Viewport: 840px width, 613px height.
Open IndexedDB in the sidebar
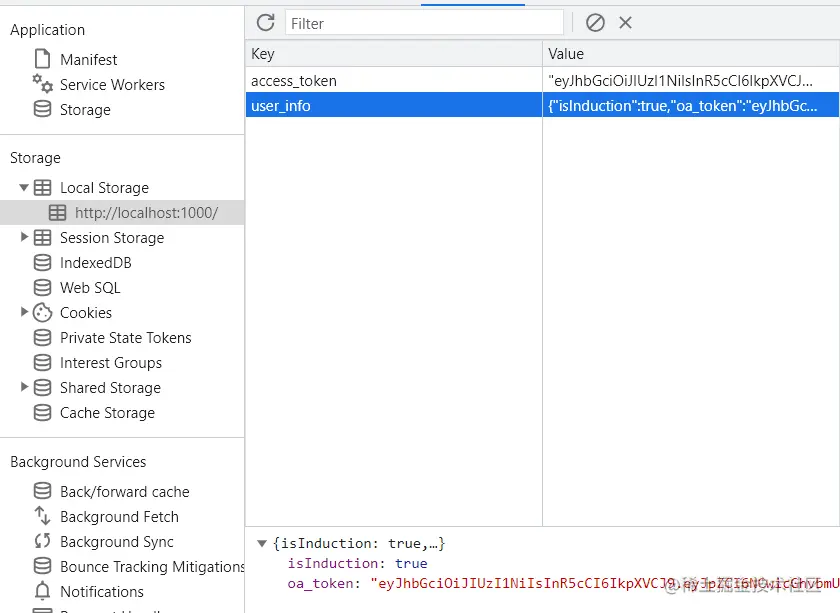95,262
